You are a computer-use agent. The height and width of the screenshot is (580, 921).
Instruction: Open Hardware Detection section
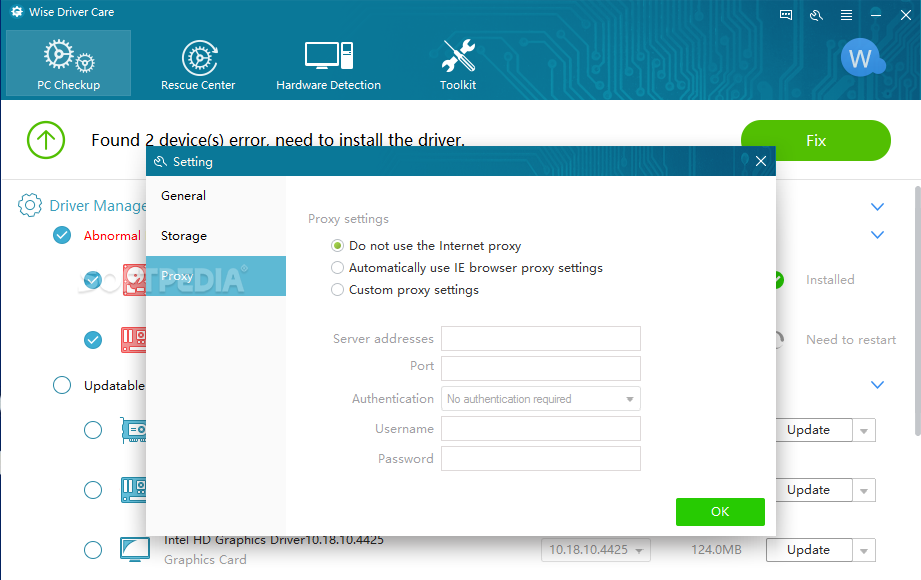[328, 63]
